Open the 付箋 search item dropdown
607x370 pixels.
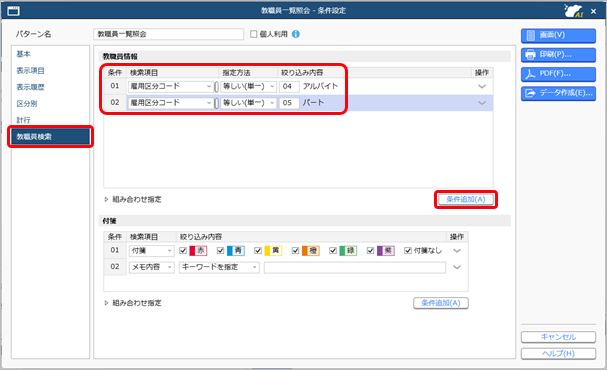151,251
